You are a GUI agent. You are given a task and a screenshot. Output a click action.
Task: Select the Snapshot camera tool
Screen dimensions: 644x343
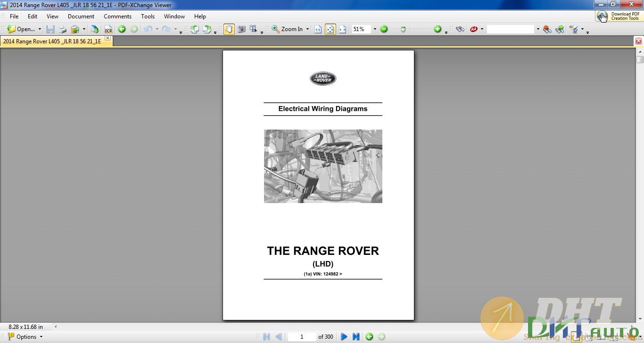241,29
